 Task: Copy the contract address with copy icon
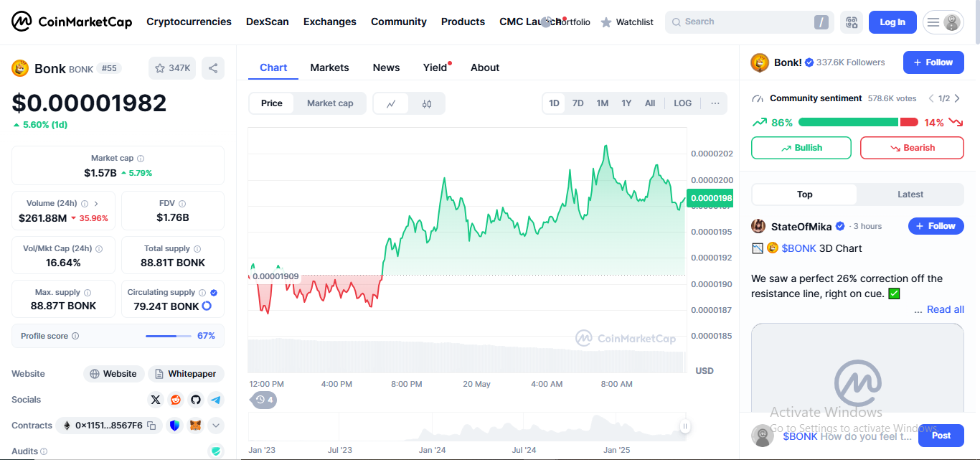point(151,426)
